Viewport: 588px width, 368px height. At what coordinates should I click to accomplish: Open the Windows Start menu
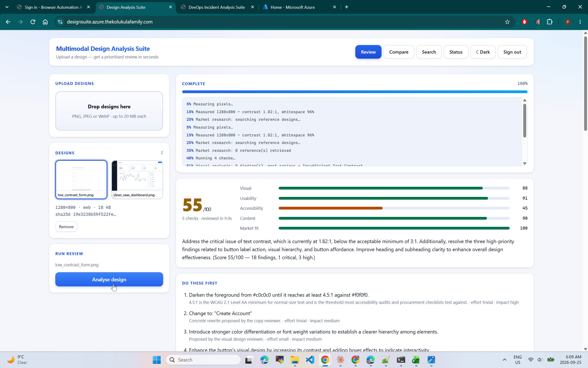[157, 360]
